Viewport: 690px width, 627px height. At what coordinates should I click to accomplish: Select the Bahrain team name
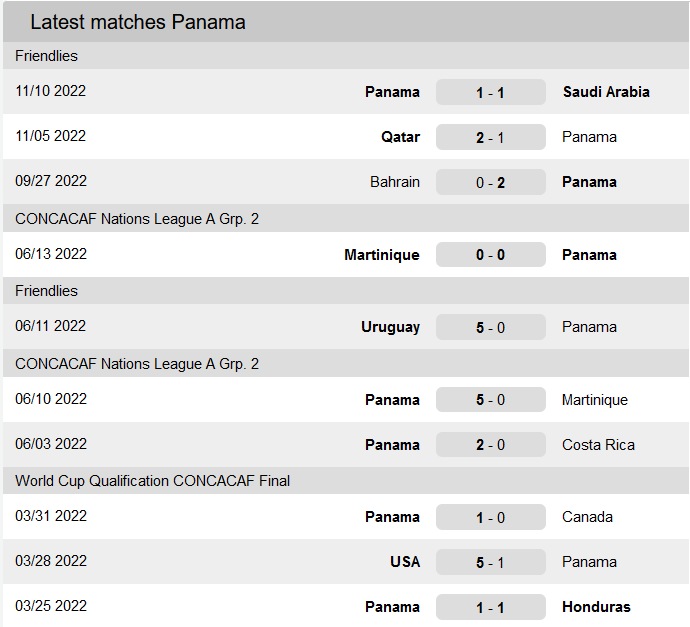tap(395, 182)
